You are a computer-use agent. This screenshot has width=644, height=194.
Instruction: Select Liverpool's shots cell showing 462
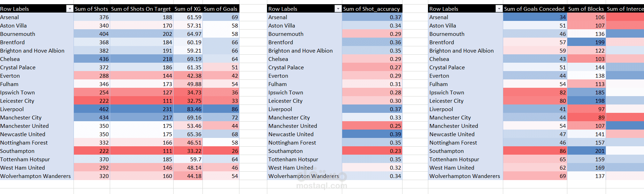pos(92,109)
